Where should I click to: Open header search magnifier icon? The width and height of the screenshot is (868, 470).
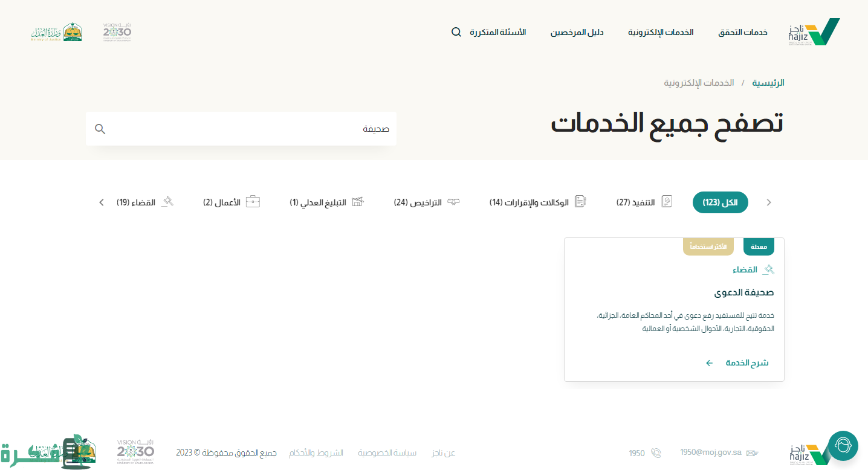click(x=456, y=32)
